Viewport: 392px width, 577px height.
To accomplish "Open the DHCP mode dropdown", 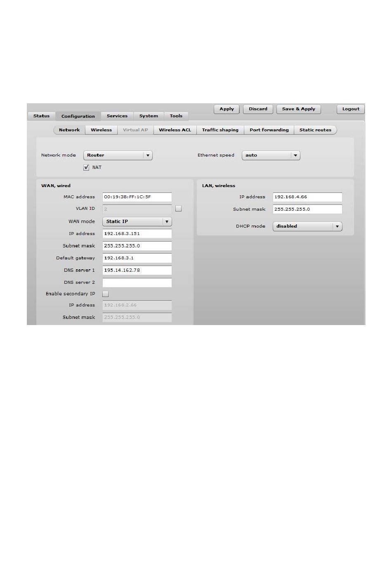I will tap(307, 226).
